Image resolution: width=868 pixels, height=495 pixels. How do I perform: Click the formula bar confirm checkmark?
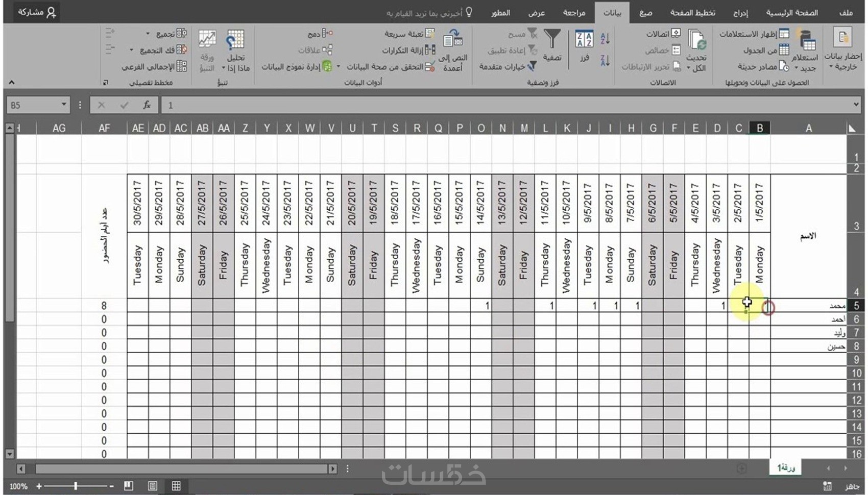(124, 105)
